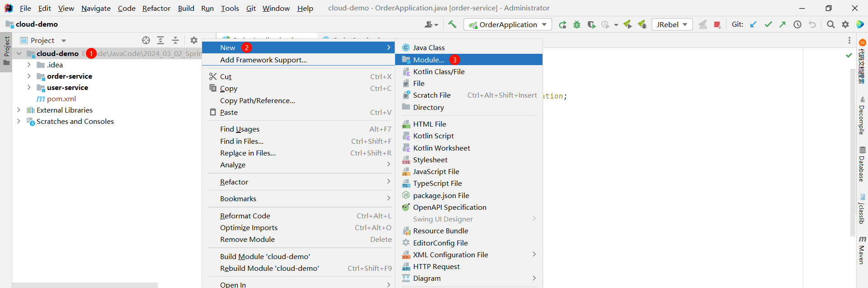Open the Decompile tool window
Screen dimensions: 868x288
862,115
